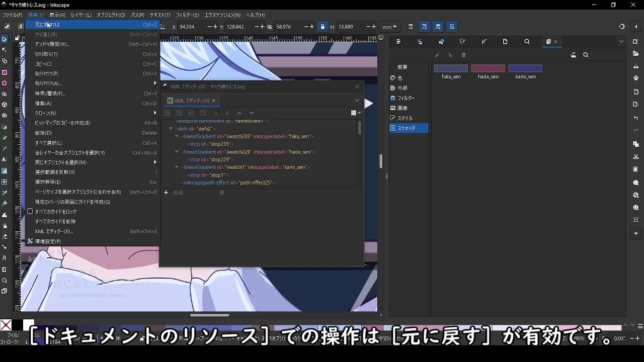Click the Print icon in the command bar
Screen dimensions: 644x362
click(x=636, y=78)
